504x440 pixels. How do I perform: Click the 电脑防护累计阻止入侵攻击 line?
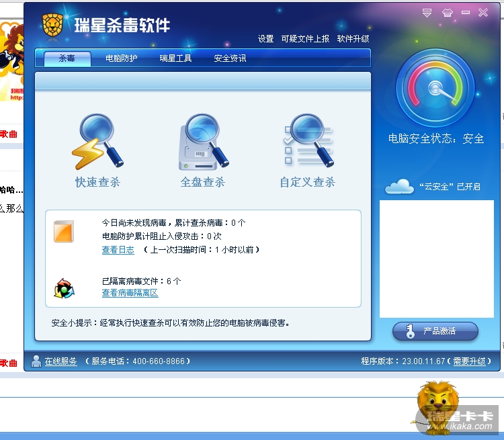[x=162, y=236]
